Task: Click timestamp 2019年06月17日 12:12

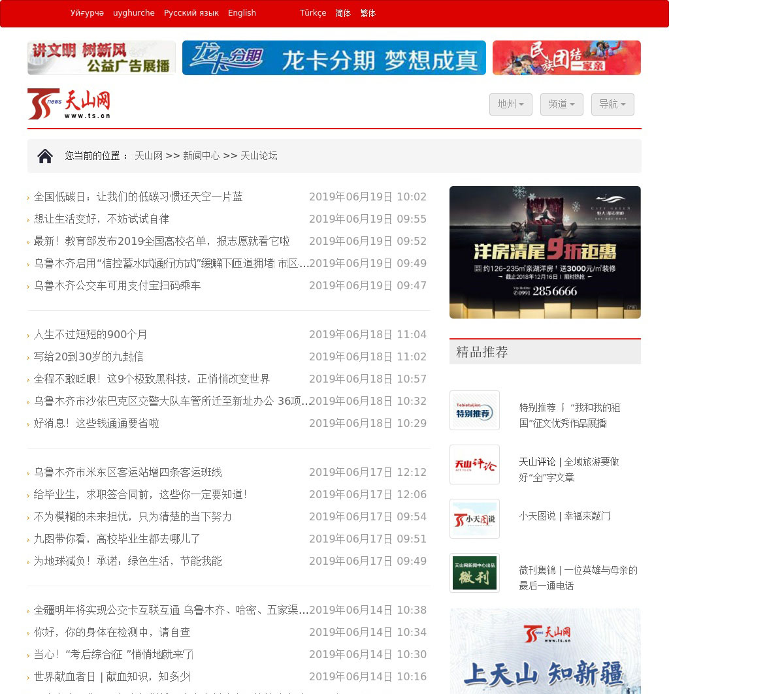Action: tap(368, 473)
